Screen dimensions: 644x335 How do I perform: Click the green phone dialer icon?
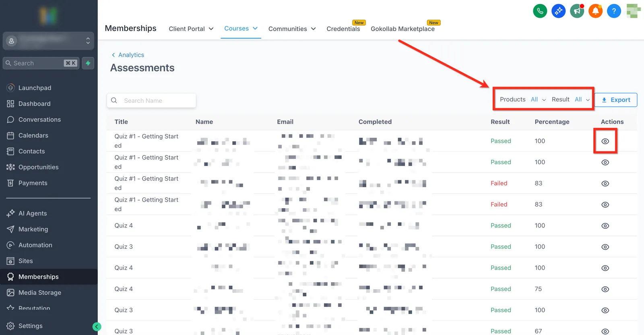[540, 11]
